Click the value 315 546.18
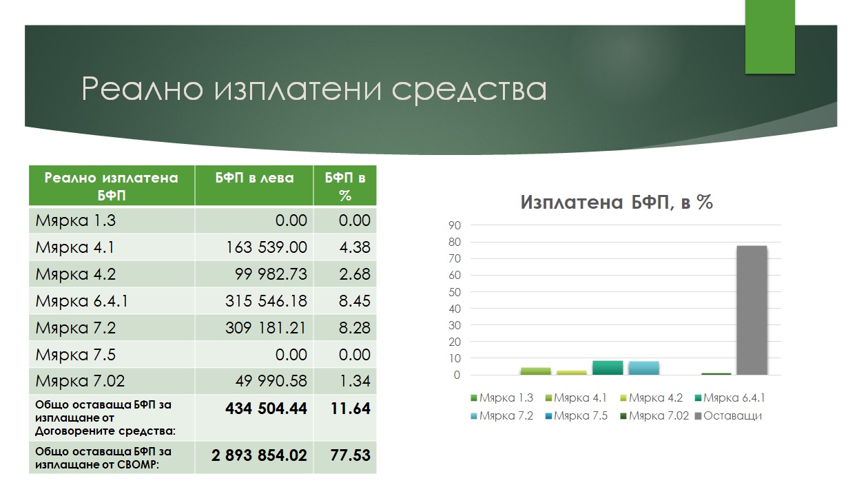This screenshot has height=485, width=868. (266, 301)
